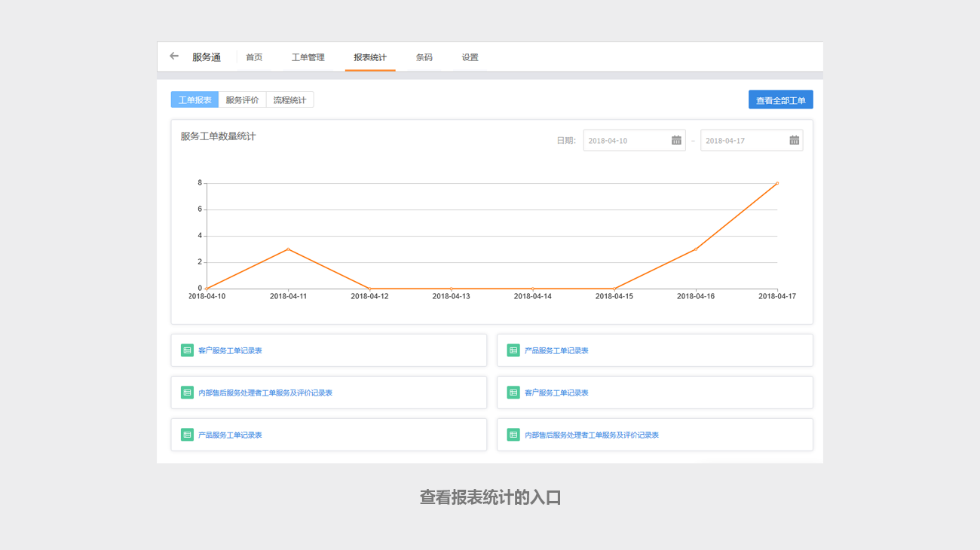Click the x-axis label 2018-04-17
Viewport: 980px width, 550px height.
click(777, 296)
